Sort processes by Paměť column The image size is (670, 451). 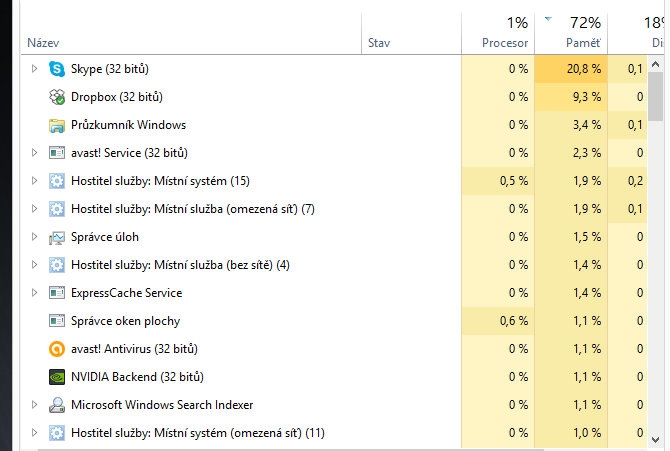(x=571, y=33)
